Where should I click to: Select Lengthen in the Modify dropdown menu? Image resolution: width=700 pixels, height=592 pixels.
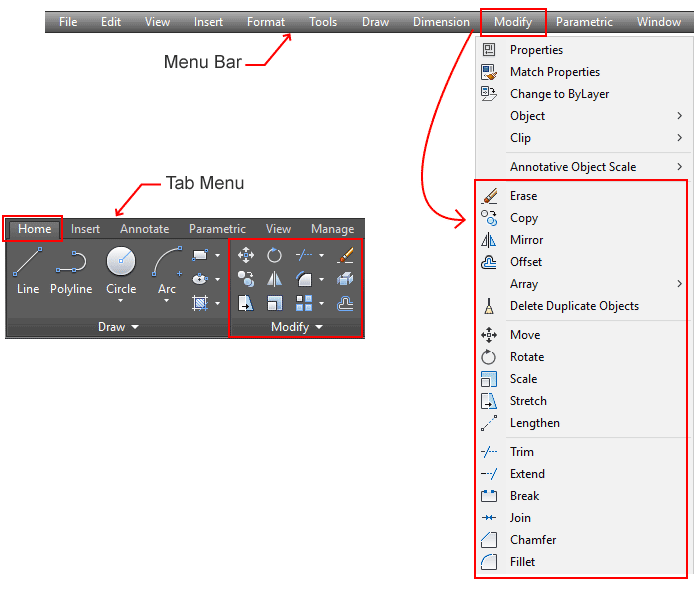point(583,423)
